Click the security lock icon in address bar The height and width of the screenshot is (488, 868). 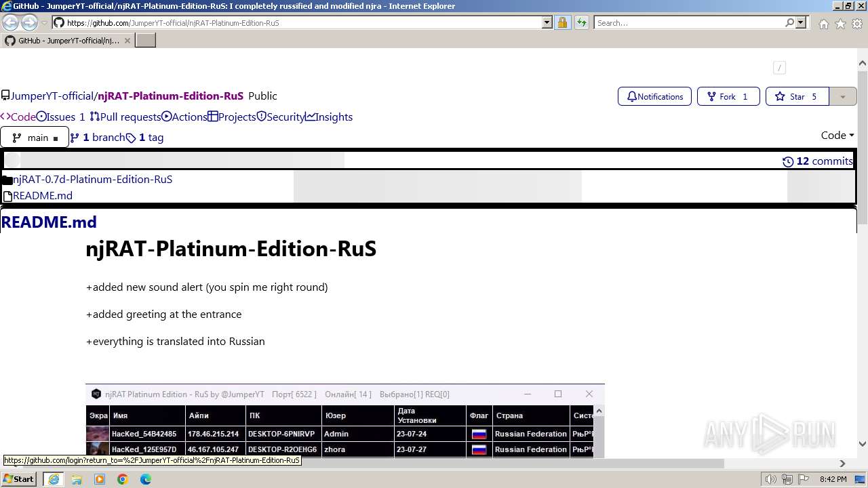[562, 22]
